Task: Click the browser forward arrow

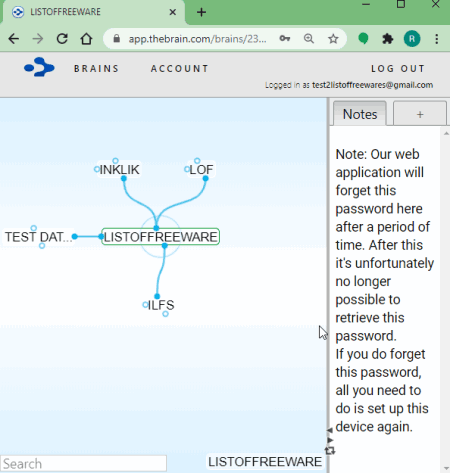Action: 38,39
